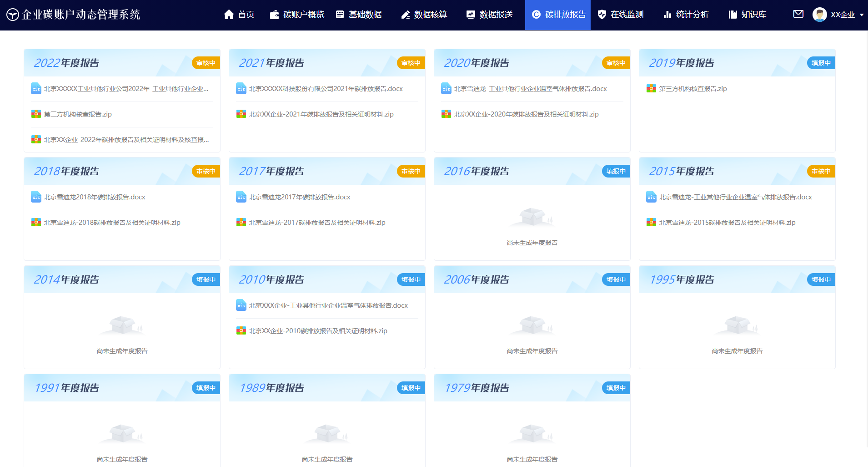The image size is (868, 467).
Task: Switch to 数据核算 section
Action: coord(424,15)
